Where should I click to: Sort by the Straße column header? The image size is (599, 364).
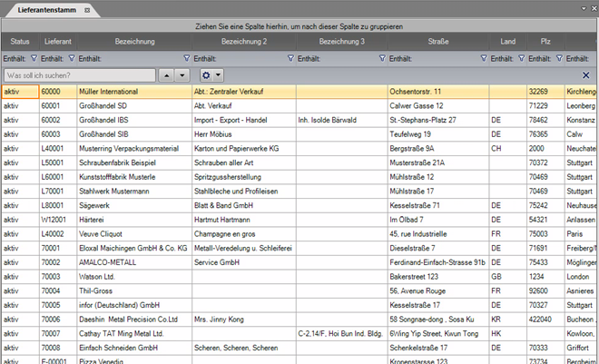438,42
